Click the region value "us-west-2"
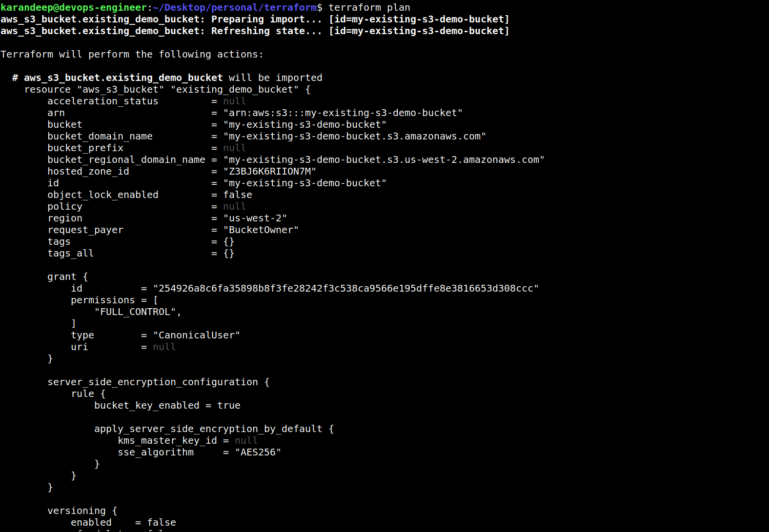The width and height of the screenshot is (769, 532). point(255,218)
